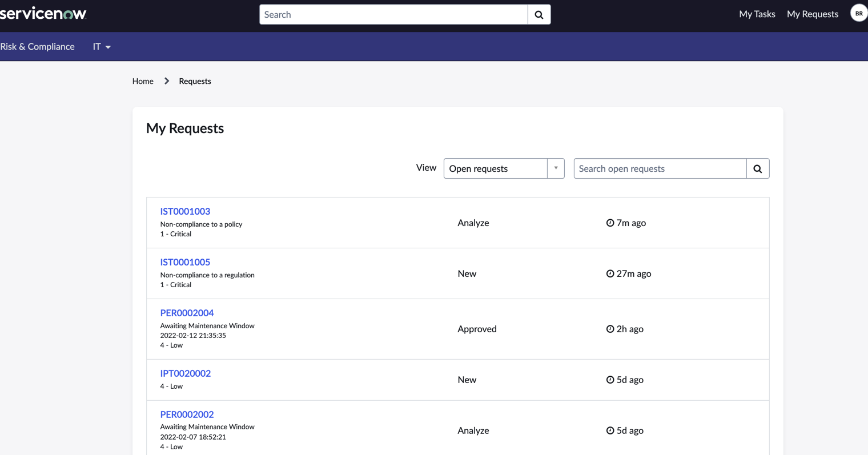This screenshot has height=455, width=868.
Task: Go to My Requests in the header
Action: 812,14
